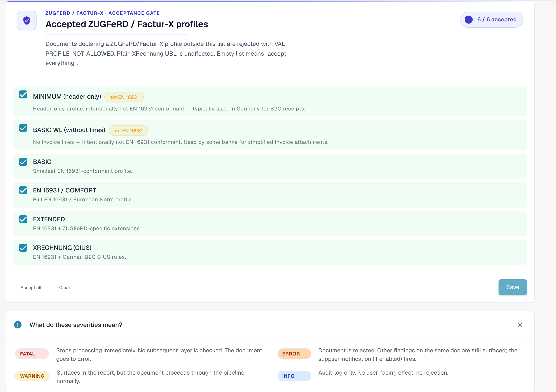Click the 'not EN 16931' tag on MINIMUM
Image resolution: width=556 pixels, height=392 pixels.
(124, 97)
